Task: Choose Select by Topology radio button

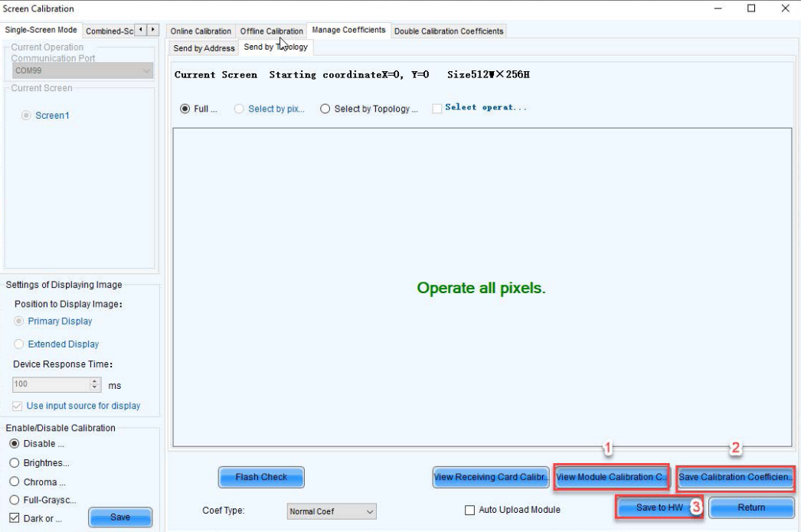Action: (x=325, y=109)
